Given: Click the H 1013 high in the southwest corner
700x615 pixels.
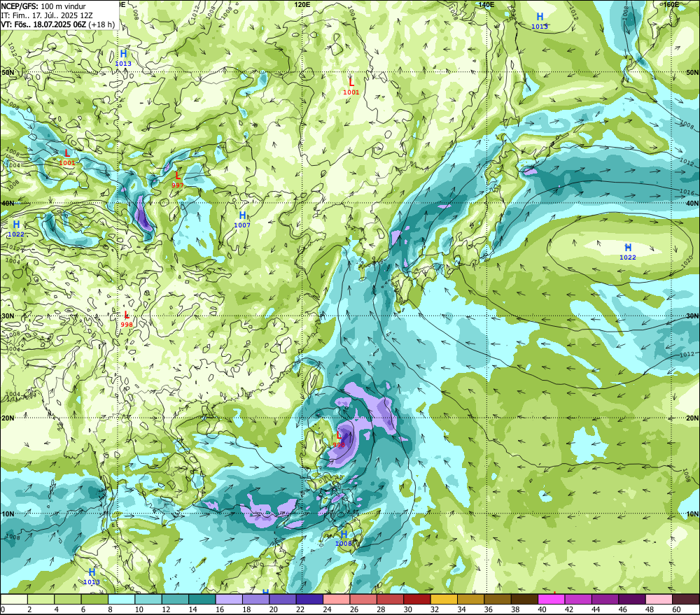Looking at the screenshot, I should pos(92,577).
